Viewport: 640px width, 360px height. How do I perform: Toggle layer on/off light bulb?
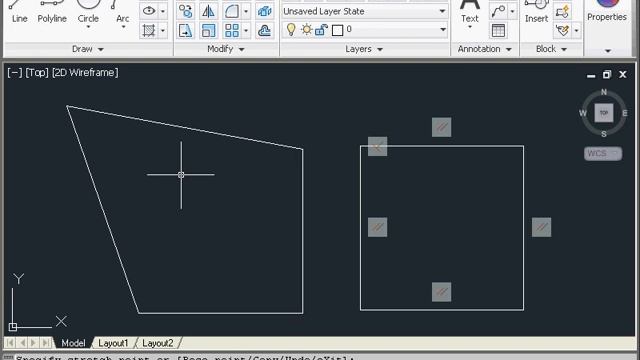coord(291,29)
